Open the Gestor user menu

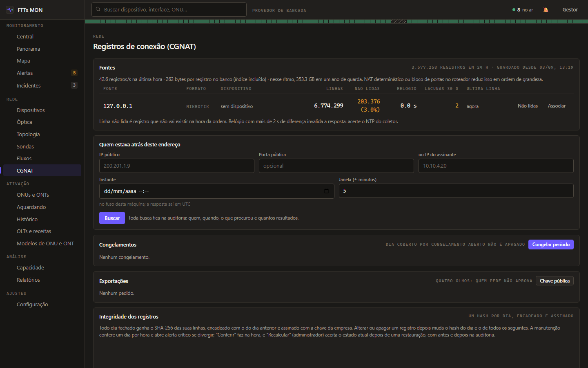[570, 10]
